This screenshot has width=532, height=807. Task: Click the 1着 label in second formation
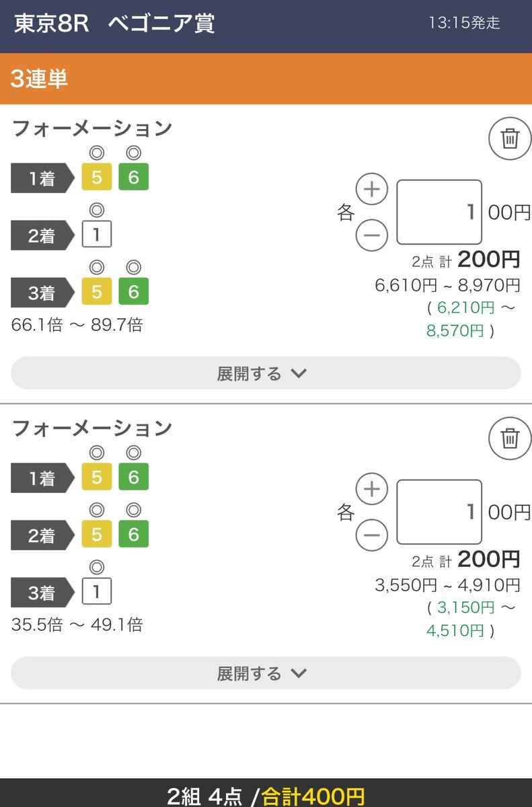42,478
